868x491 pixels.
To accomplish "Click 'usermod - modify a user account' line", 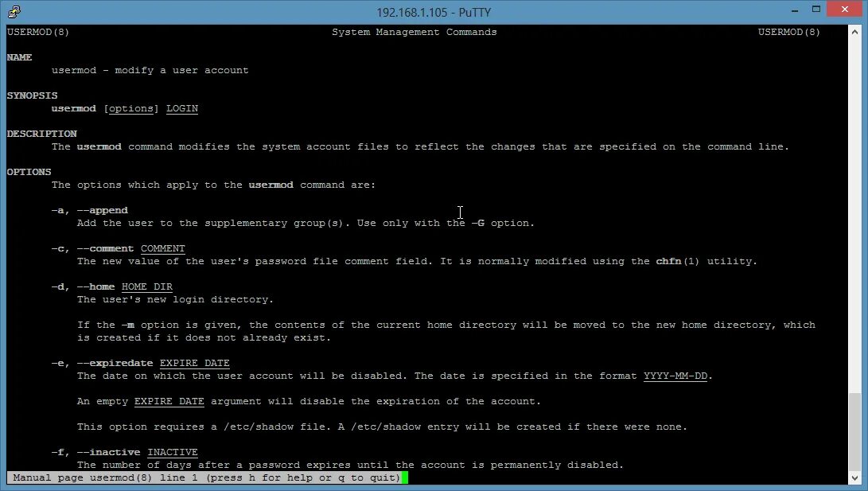I will coord(150,70).
